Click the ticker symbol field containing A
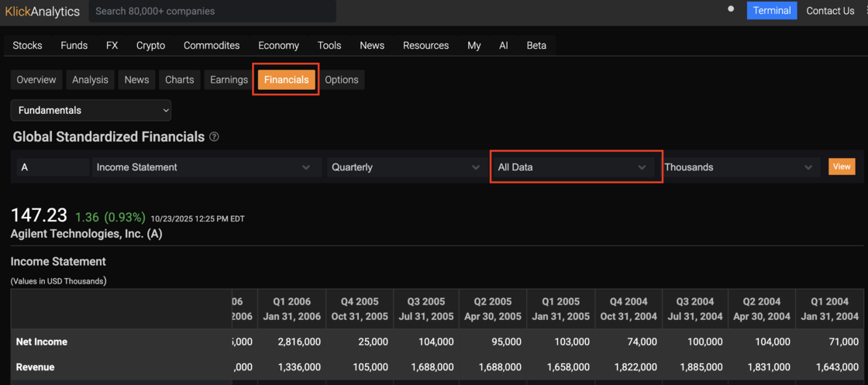Screen dimensions: 868x385 [53, 167]
